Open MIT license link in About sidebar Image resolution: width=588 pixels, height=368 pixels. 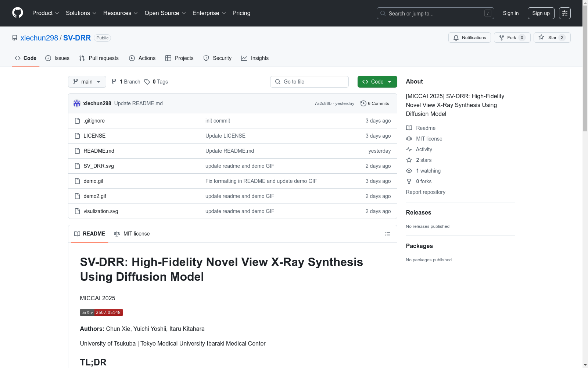pyautogui.click(x=424, y=139)
